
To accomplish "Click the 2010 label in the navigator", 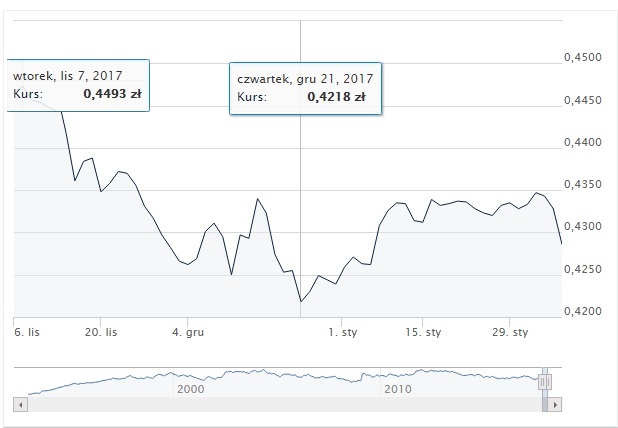I will pyautogui.click(x=398, y=389).
